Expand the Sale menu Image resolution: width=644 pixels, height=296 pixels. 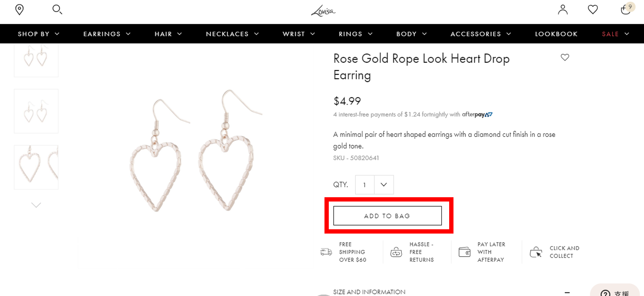pos(615,34)
